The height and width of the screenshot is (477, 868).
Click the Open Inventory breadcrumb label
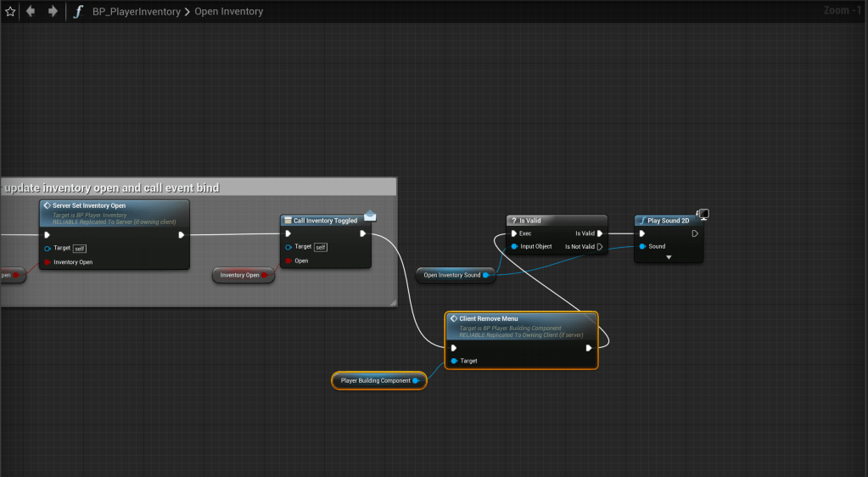229,12
